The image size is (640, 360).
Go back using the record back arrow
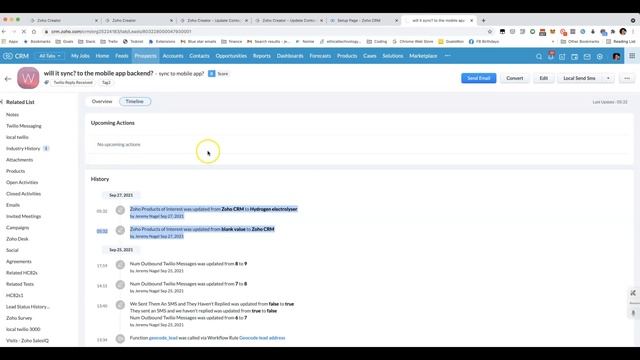[x=8, y=79]
